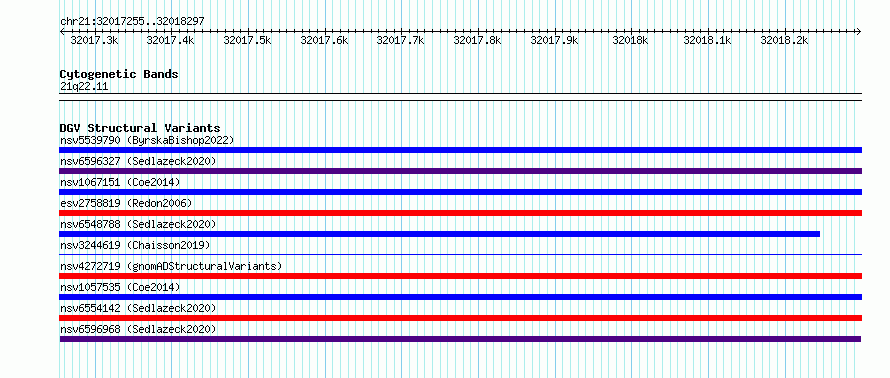
Task: Click the left arrowhead of the ruler
Action: coord(62,31)
